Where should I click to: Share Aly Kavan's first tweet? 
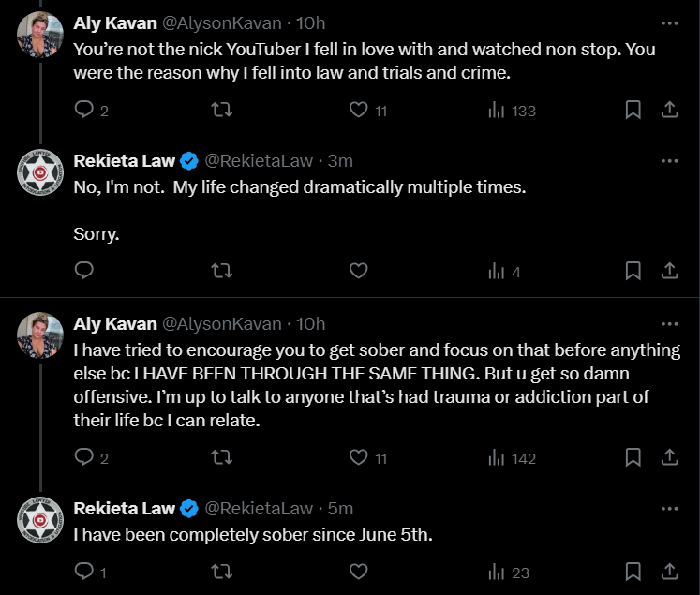(x=669, y=110)
